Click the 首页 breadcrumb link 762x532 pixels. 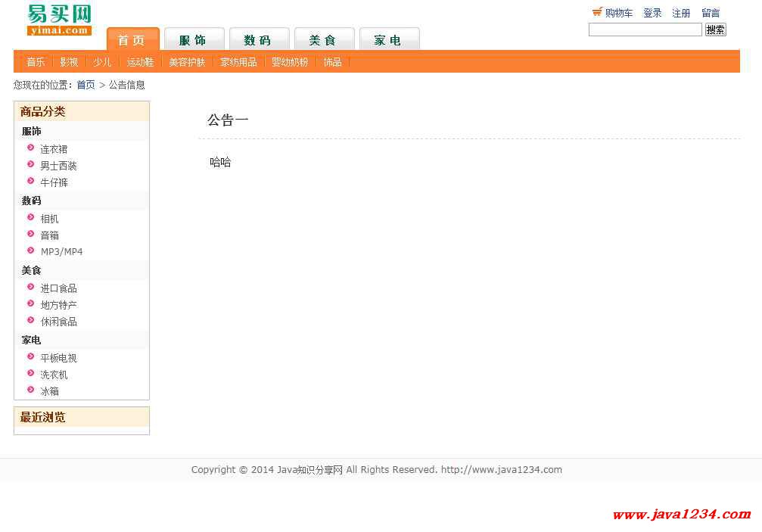(86, 85)
